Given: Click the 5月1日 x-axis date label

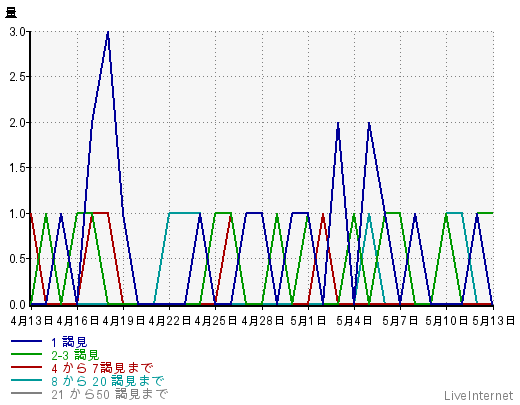Looking at the screenshot, I should [x=308, y=321].
